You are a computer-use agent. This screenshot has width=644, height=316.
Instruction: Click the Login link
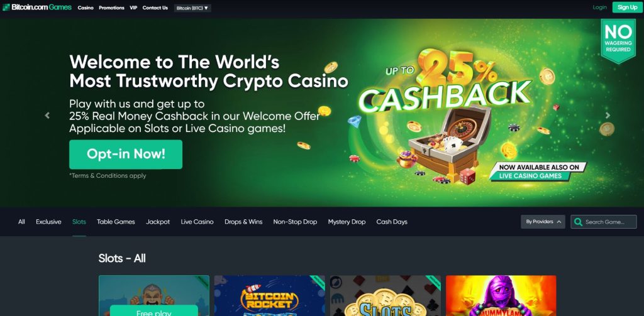click(599, 8)
